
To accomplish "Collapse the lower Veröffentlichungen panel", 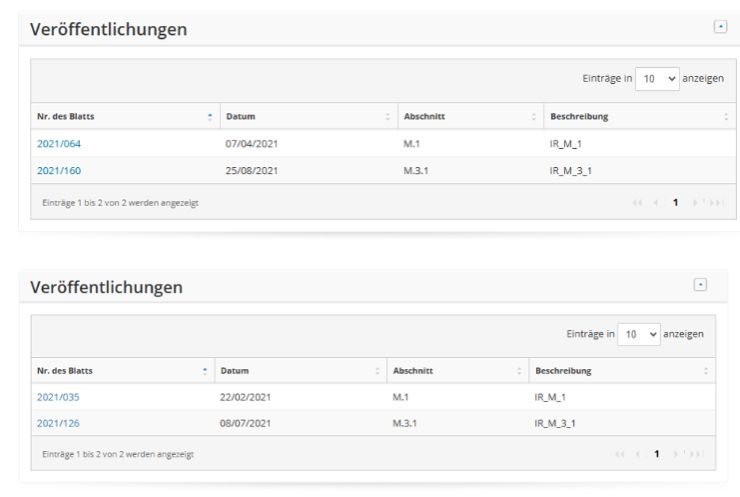I will pyautogui.click(x=700, y=285).
